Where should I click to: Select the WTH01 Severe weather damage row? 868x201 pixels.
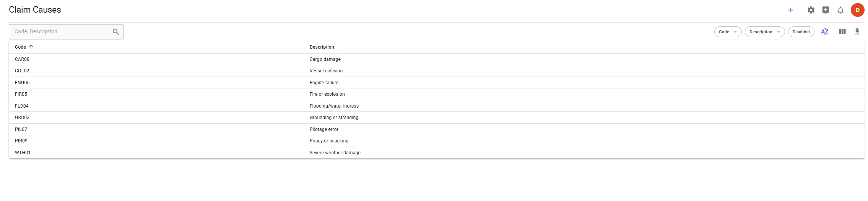click(x=23, y=153)
